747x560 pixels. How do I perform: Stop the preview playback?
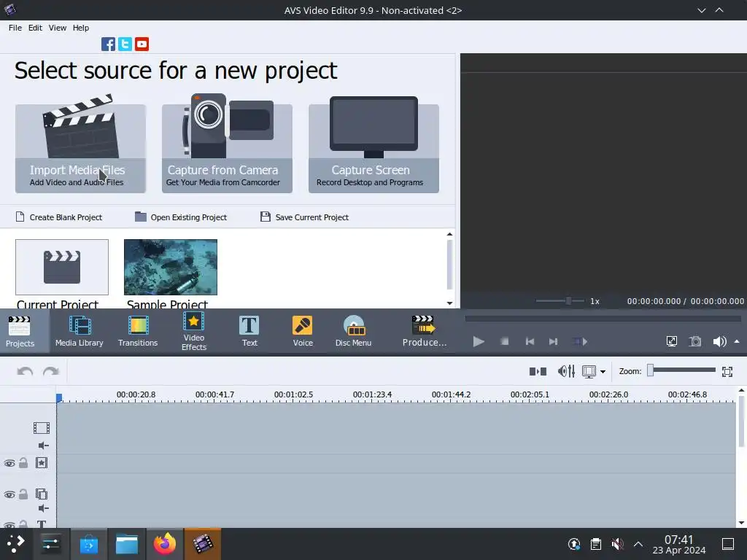tap(505, 341)
